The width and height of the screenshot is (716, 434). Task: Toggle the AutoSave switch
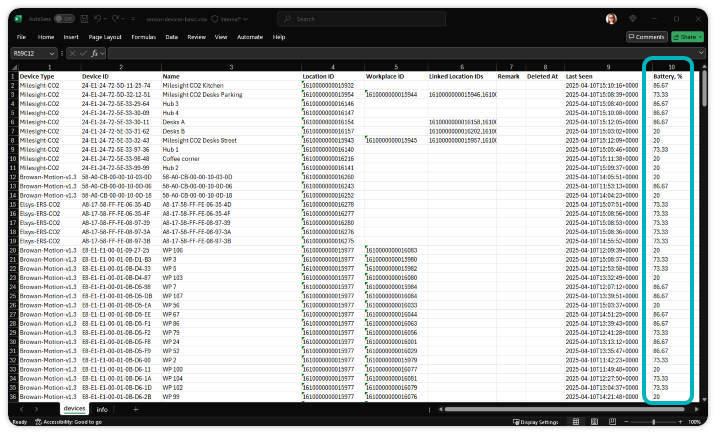click(x=64, y=19)
